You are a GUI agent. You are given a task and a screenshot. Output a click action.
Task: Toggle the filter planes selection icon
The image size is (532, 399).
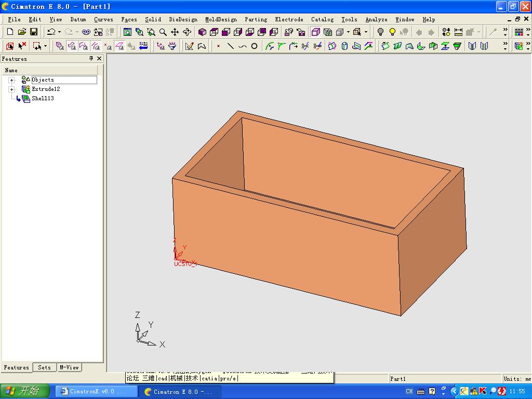[x=119, y=46]
